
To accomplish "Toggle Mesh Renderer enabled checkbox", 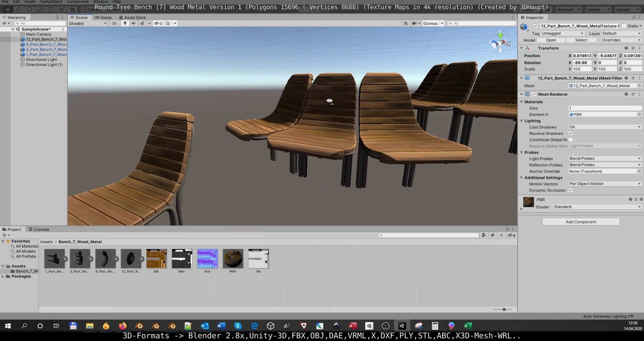I will click(x=534, y=94).
